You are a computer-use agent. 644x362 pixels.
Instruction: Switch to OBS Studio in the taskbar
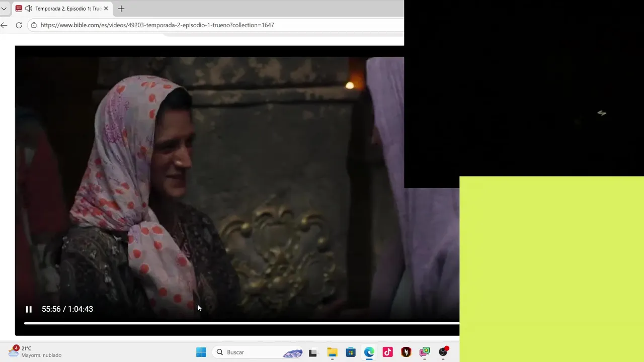pyautogui.click(x=443, y=352)
